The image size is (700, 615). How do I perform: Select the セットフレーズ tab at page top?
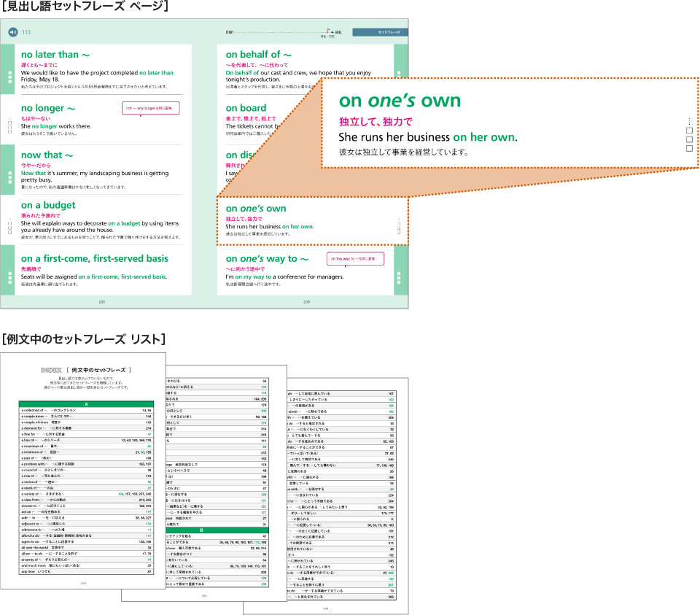pyautogui.click(x=380, y=32)
